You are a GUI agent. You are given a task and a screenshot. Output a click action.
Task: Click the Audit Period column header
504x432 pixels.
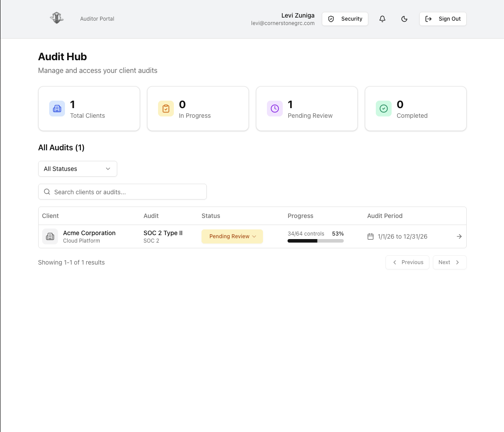(385, 216)
